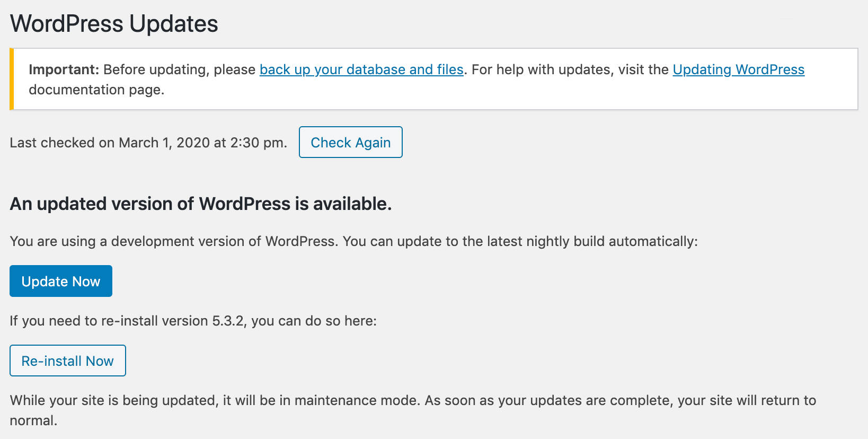The width and height of the screenshot is (868, 439).
Task: Click the underlined backup link in the notice
Action: tap(361, 69)
